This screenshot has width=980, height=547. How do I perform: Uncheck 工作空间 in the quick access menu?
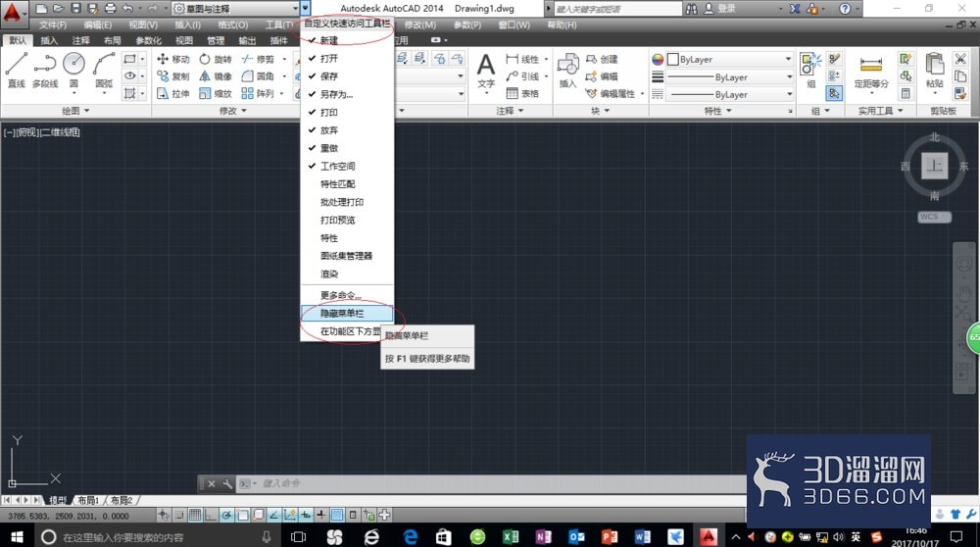click(347, 167)
